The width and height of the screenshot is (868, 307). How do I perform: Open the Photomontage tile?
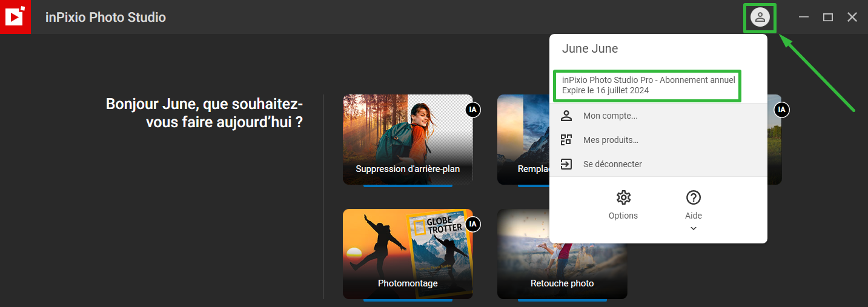408,254
